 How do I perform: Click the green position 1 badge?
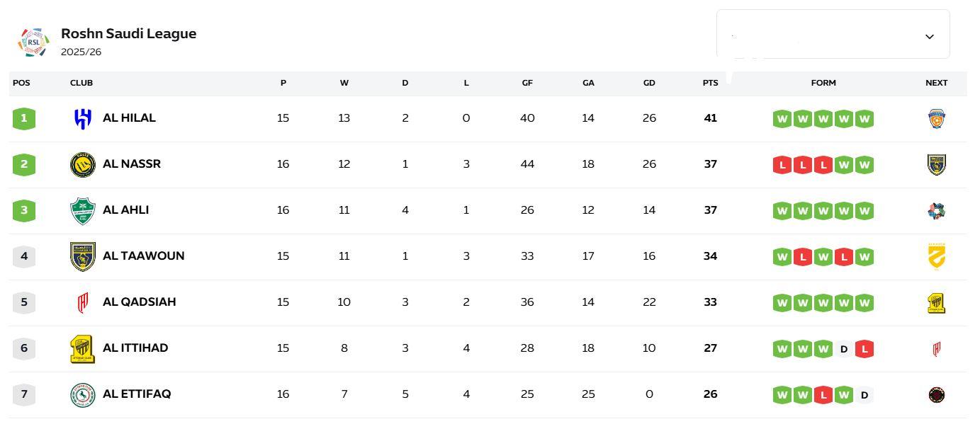[x=23, y=118]
